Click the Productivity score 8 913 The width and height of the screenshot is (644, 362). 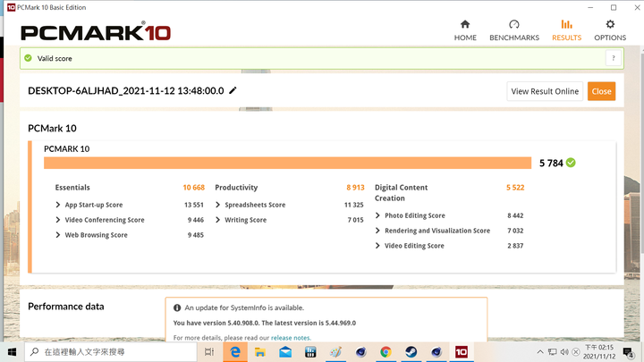(x=355, y=188)
